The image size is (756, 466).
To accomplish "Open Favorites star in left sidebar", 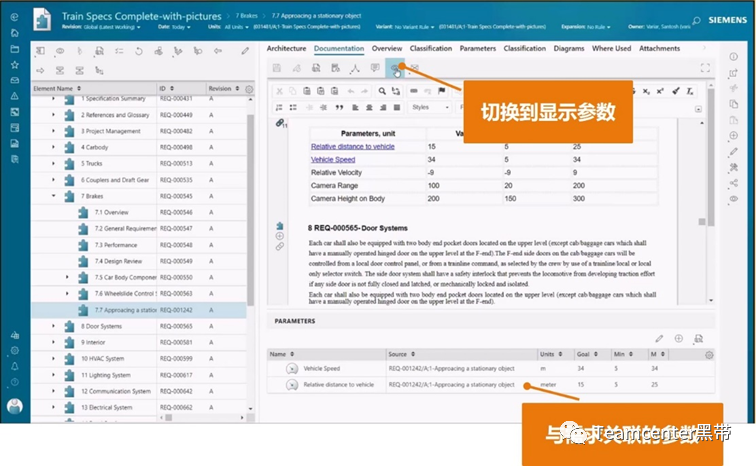I will tap(14, 65).
